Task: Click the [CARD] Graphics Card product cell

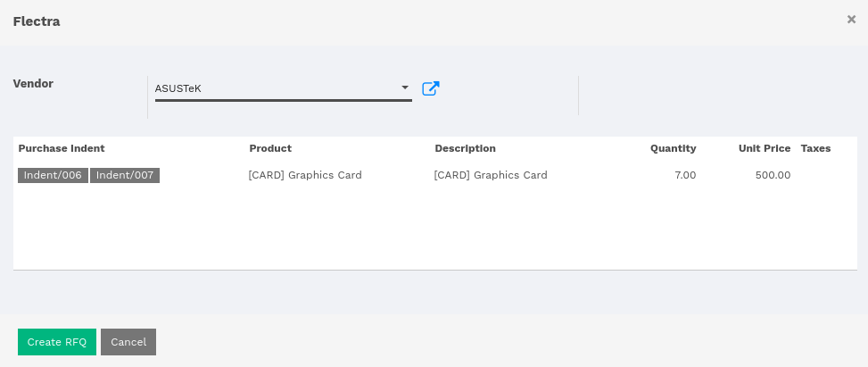Action: click(x=305, y=175)
